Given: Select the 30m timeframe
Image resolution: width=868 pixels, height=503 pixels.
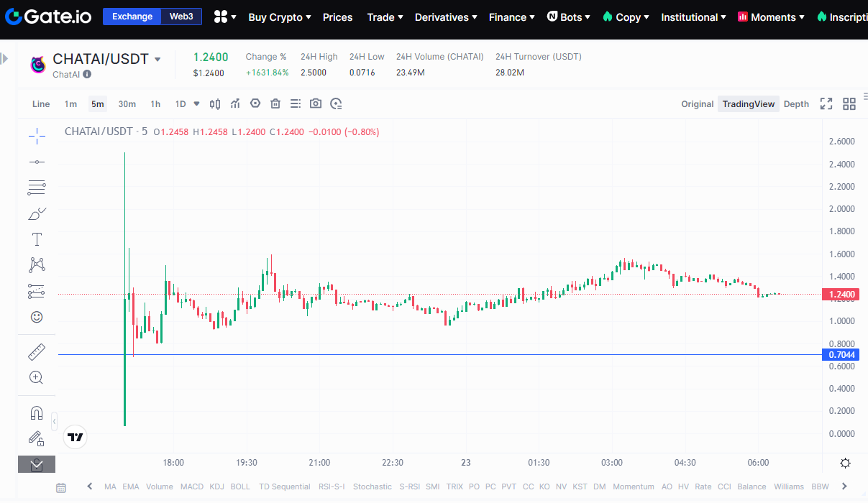Looking at the screenshot, I should coord(127,104).
